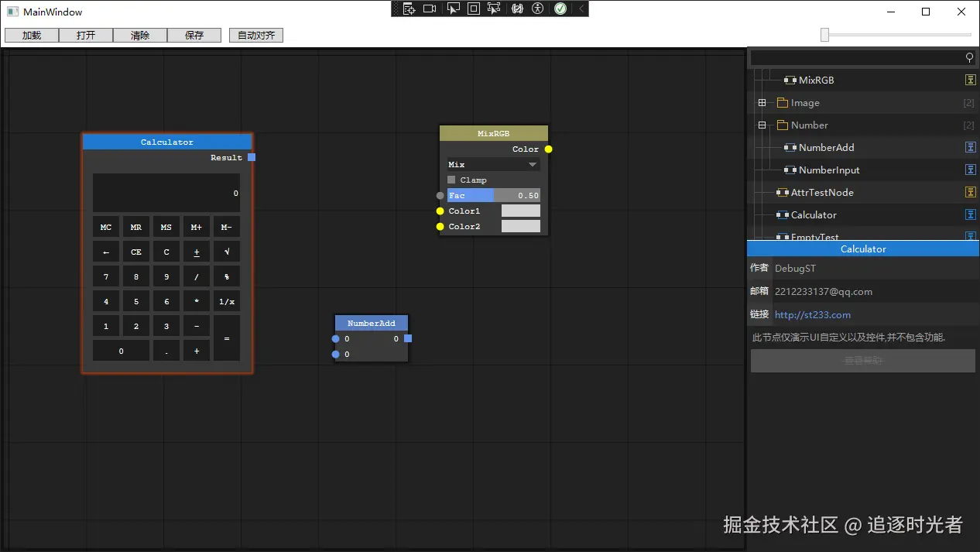This screenshot has width=980, height=552.
Task: Open the Mix blend mode dropdown
Action: 493,164
